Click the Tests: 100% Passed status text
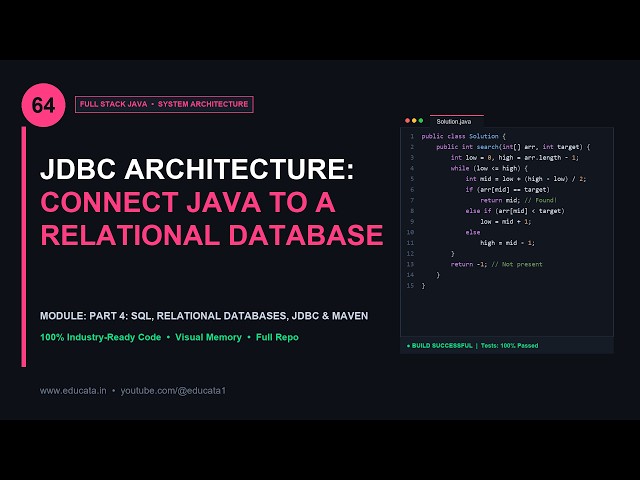This screenshot has width=640, height=480. [509, 346]
